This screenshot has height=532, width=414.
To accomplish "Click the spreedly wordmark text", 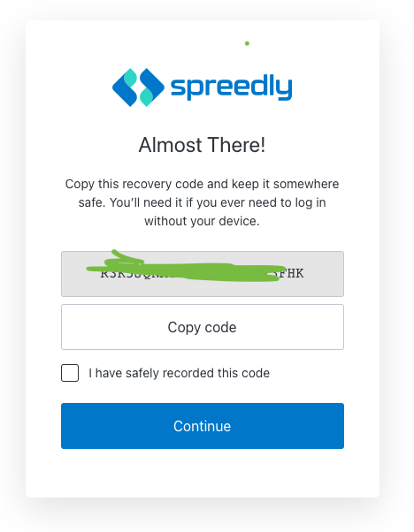I will coord(231,86).
